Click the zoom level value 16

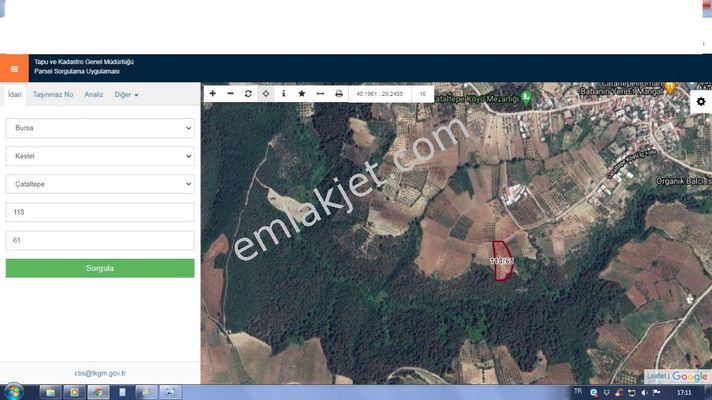click(423, 94)
